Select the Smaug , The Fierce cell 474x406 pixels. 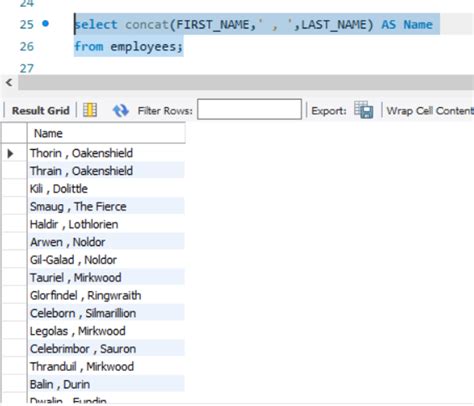click(x=106, y=207)
